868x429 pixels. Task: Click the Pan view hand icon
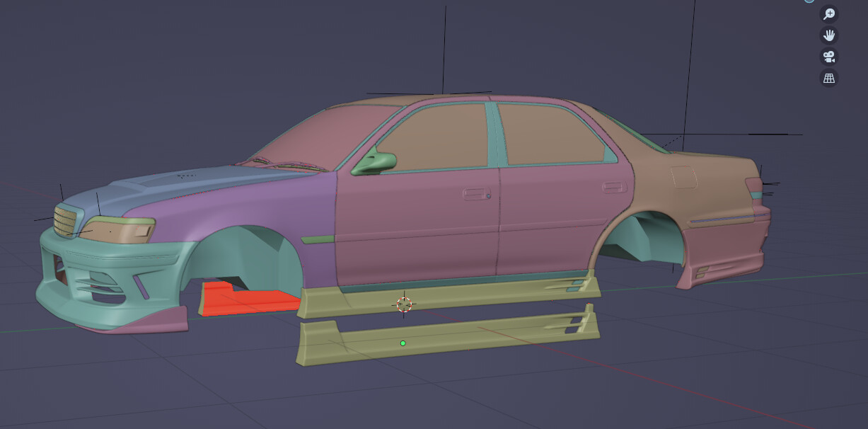tap(828, 35)
